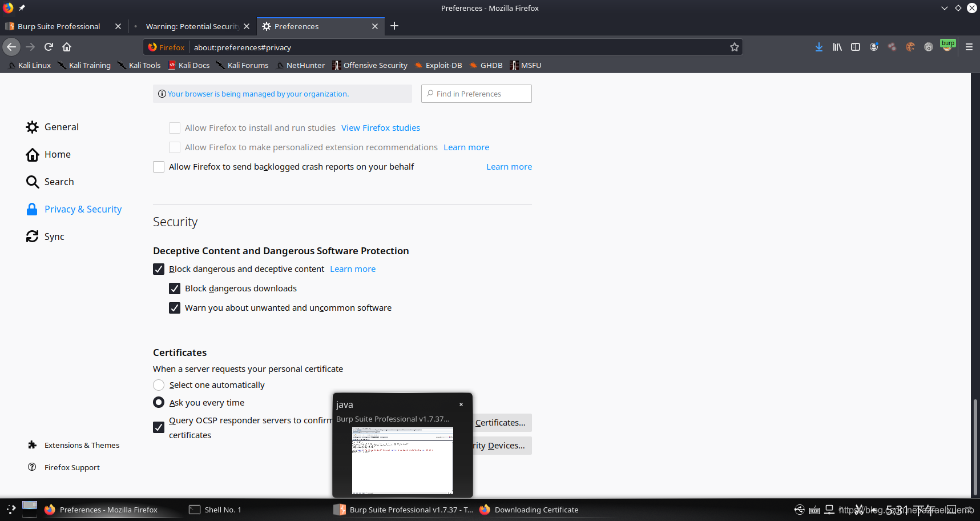Open the Downloads arrow icon

pos(819,47)
